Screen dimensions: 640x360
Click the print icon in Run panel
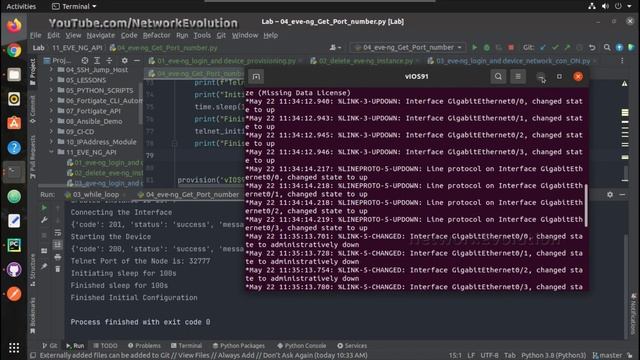click(x=58, y=257)
